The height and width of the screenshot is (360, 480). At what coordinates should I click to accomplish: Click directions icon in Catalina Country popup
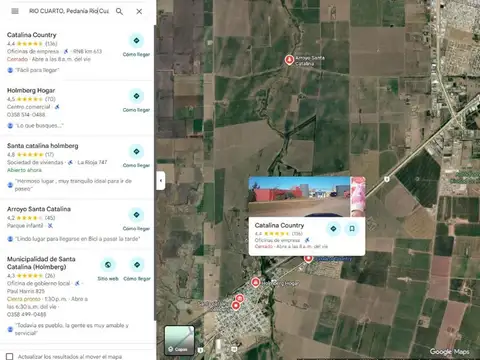tap(333, 229)
